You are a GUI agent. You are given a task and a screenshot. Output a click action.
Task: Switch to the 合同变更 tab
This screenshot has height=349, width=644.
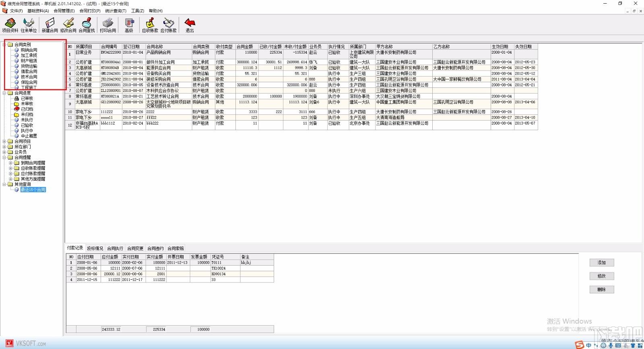135,248
